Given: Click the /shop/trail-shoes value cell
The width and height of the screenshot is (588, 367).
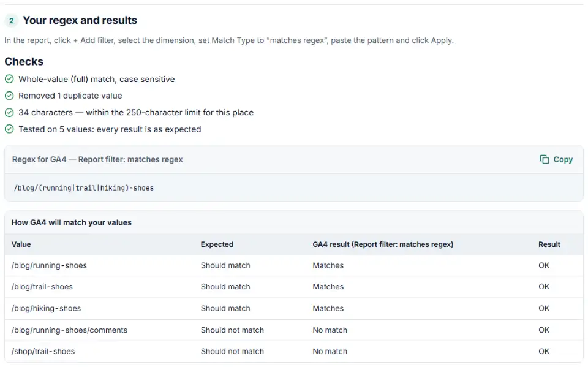Looking at the screenshot, I should tap(43, 352).
